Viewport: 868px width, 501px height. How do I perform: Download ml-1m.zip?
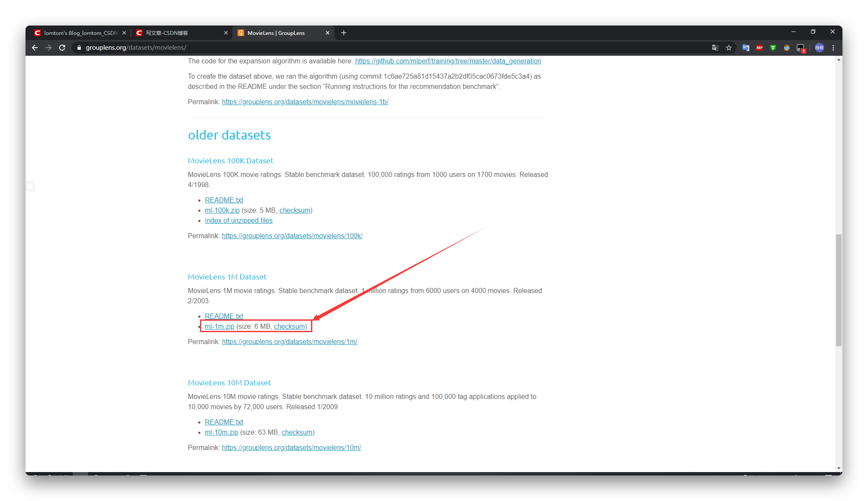coord(220,327)
